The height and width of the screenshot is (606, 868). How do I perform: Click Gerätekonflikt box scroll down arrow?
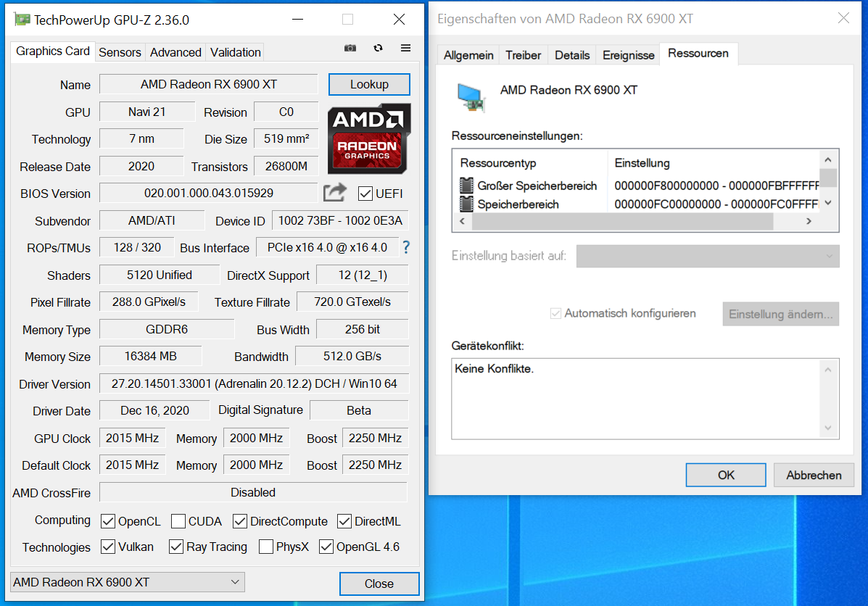coord(828,428)
